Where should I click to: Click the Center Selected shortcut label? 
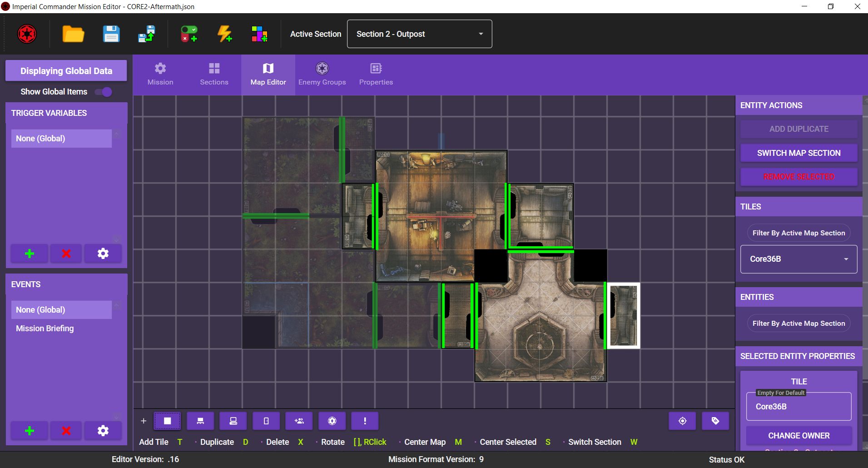(508, 442)
